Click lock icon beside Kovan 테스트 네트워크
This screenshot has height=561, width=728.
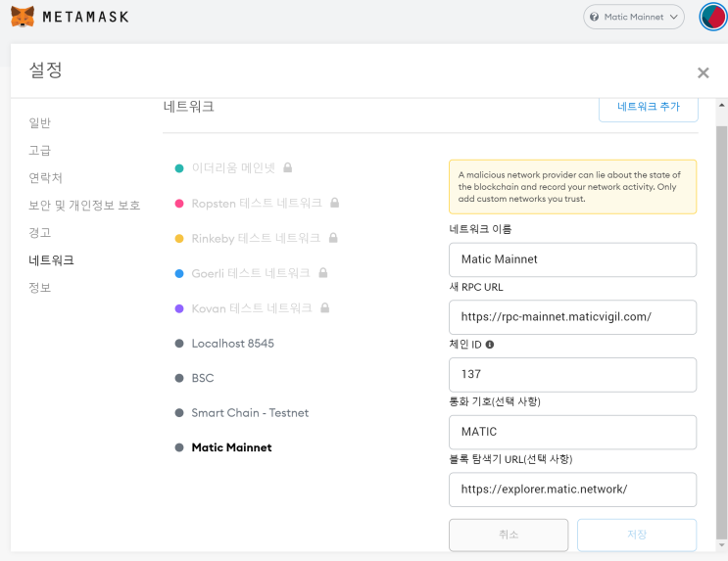click(325, 307)
